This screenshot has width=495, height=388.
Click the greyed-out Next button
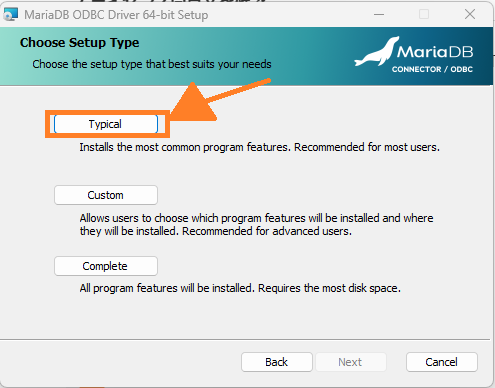351,362
